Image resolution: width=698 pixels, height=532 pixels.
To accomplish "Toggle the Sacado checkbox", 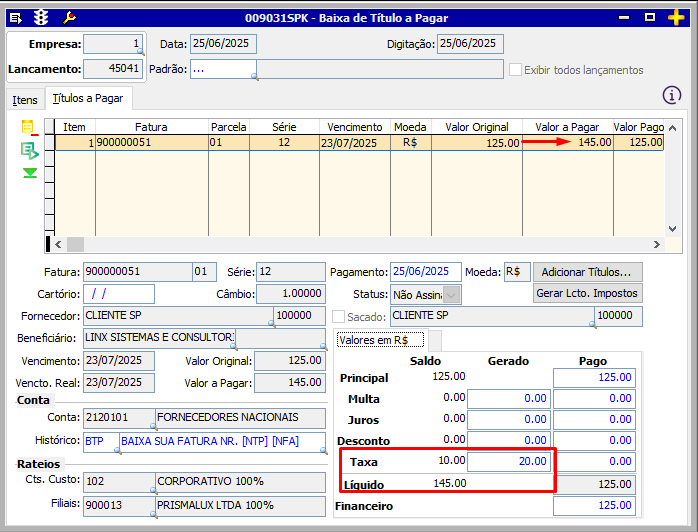I will pos(338,317).
